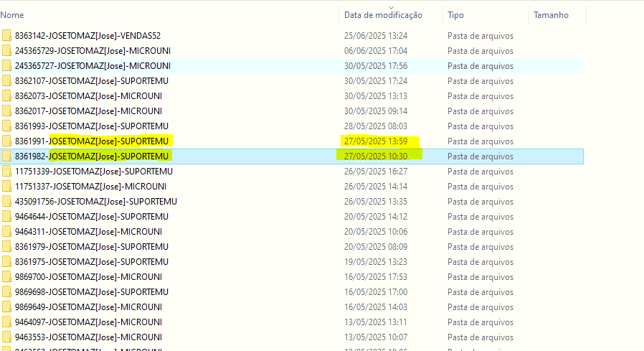Select folder name 8361993-JOSETOMAZ[Jose]-SUPORTEMU

click(x=92, y=126)
